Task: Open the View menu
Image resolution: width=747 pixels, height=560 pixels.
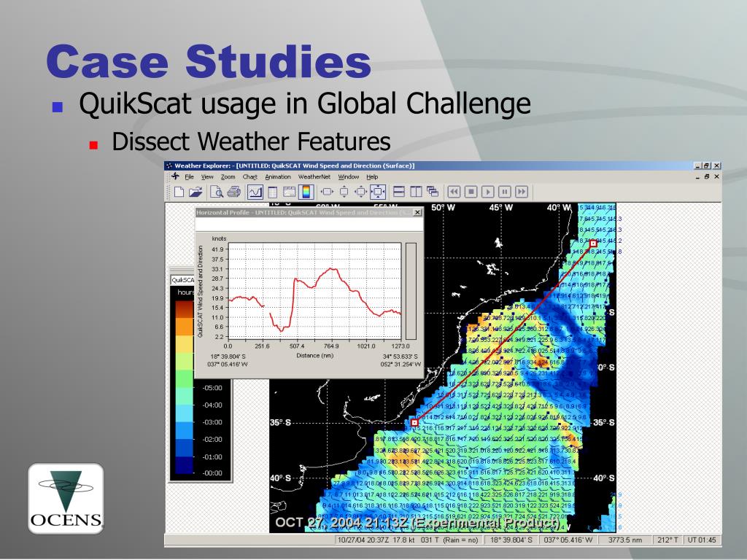Action: (207, 176)
